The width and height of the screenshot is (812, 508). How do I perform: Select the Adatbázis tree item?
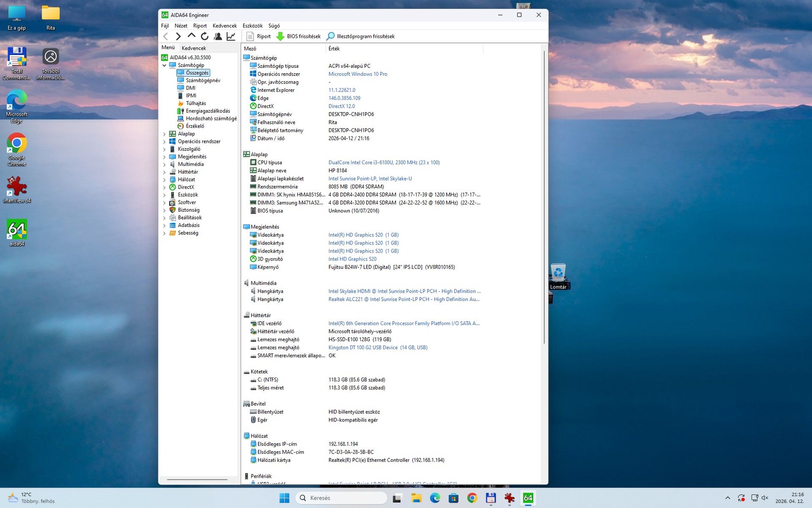click(188, 225)
